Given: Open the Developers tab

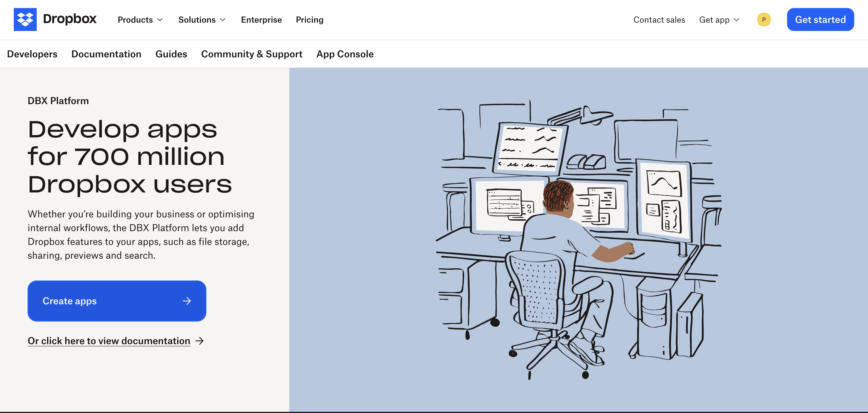Looking at the screenshot, I should (32, 54).
